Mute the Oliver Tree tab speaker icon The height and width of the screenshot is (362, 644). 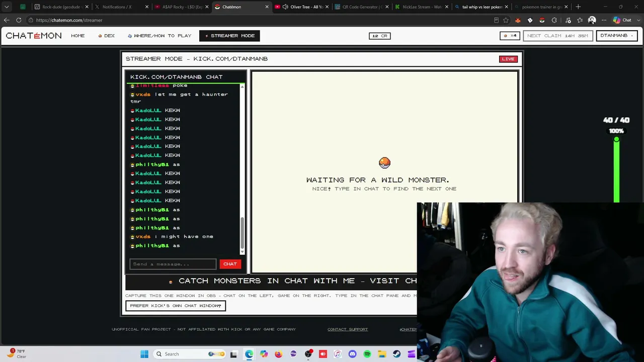coord(285,7)
